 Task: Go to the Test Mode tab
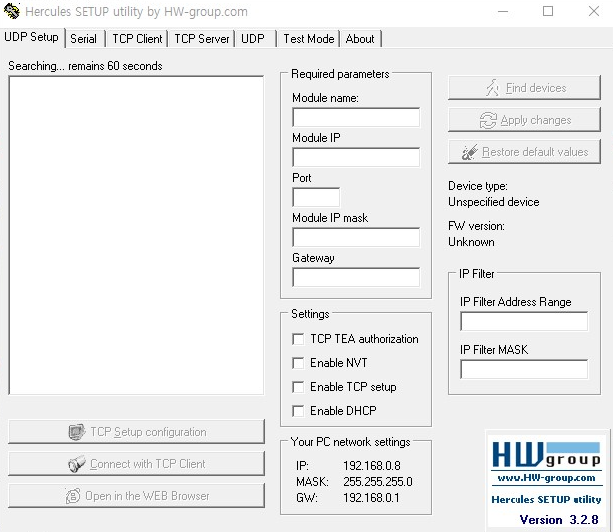[309, 39]
